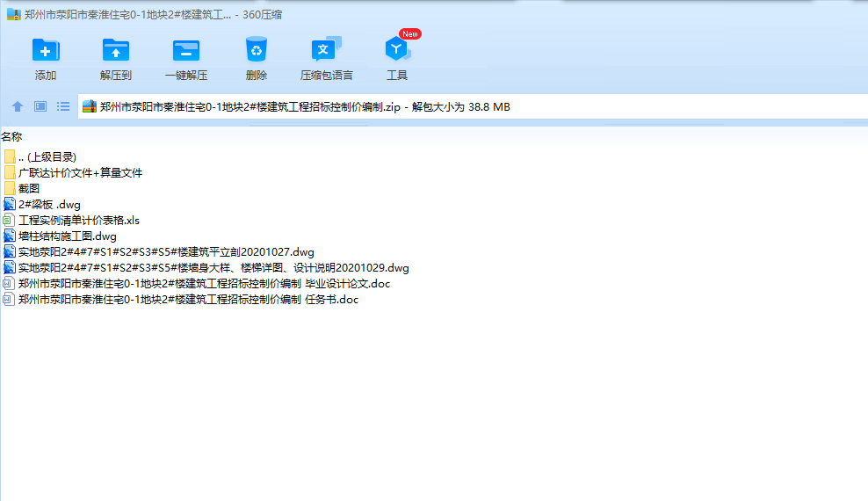Viewport: 868px width, 501px height.
Task: Switch to list view mode
Action: [63, 106]
